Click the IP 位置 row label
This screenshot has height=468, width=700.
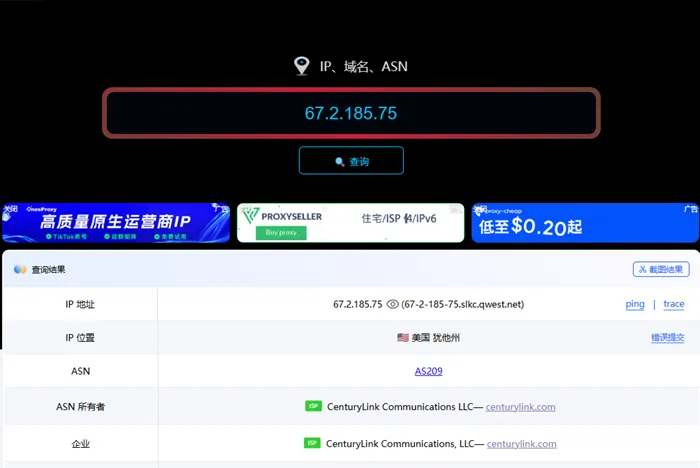(80, 338)
